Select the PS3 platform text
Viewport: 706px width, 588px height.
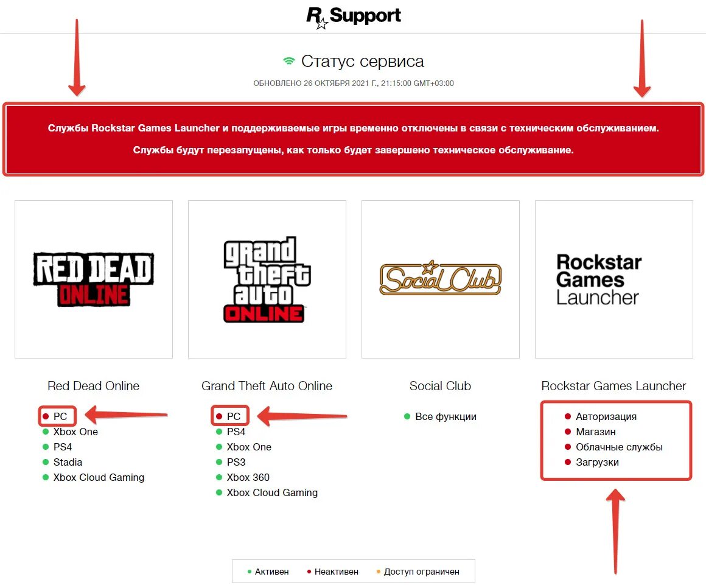(236, 462)
